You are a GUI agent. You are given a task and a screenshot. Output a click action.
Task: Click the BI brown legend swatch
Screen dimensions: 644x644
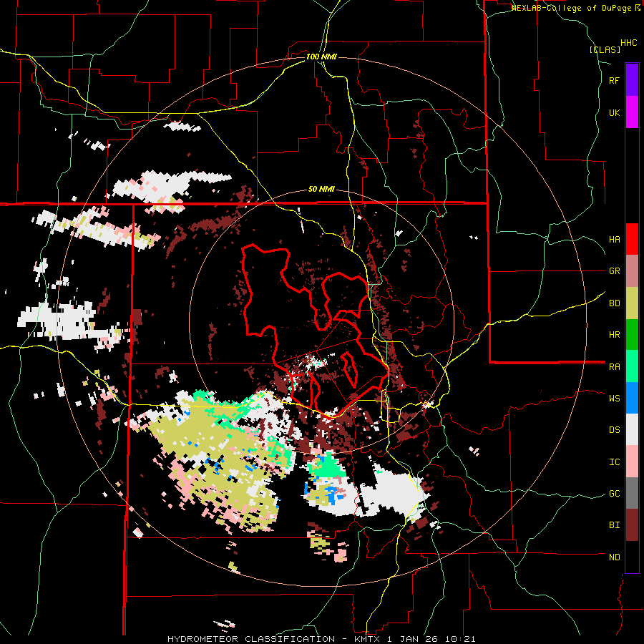[x=632, y=525]
